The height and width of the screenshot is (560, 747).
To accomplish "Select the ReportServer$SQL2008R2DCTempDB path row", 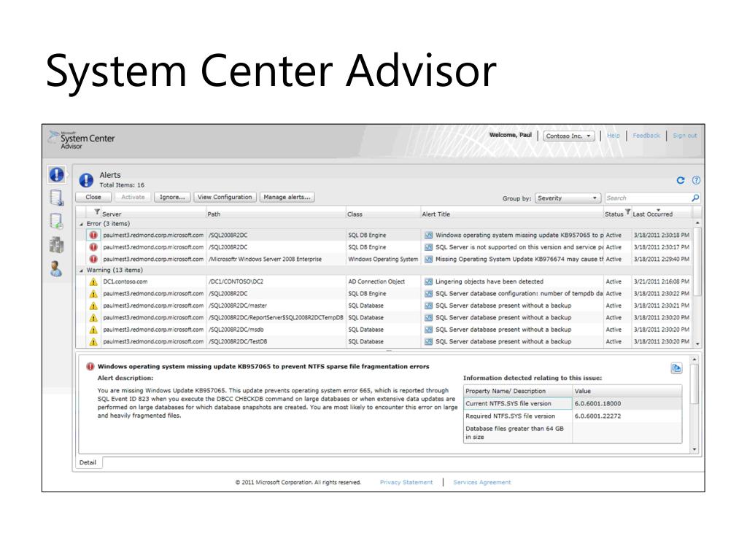I will (x=275, y=317).
